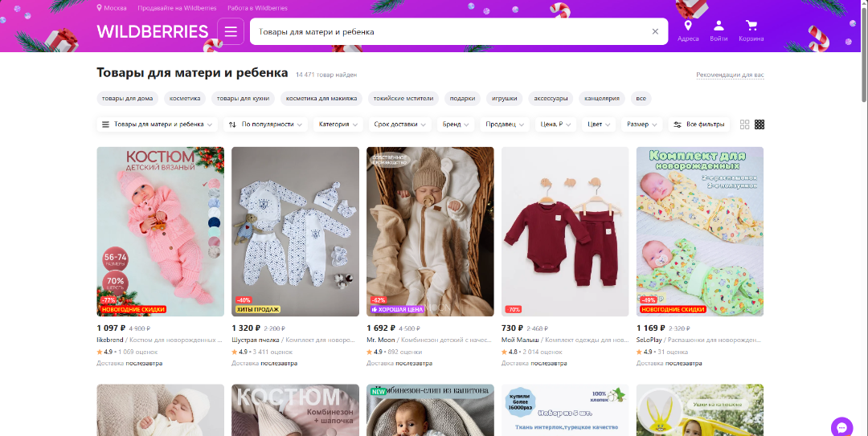Open Рекомендации для вас link
This screenshot has width=868, height=436.
point(729,75)
